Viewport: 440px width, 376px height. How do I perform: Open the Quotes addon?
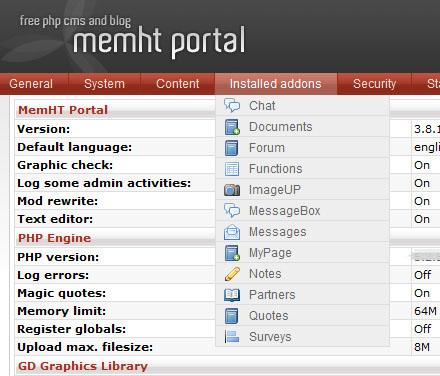tap(302, 316)
